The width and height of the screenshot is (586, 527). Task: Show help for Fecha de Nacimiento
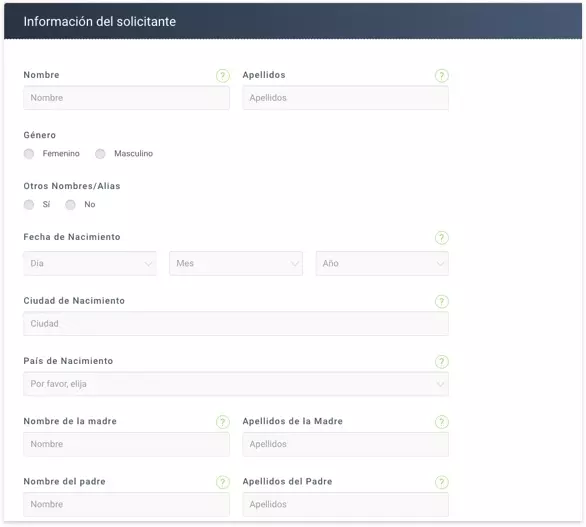point(441,238)
